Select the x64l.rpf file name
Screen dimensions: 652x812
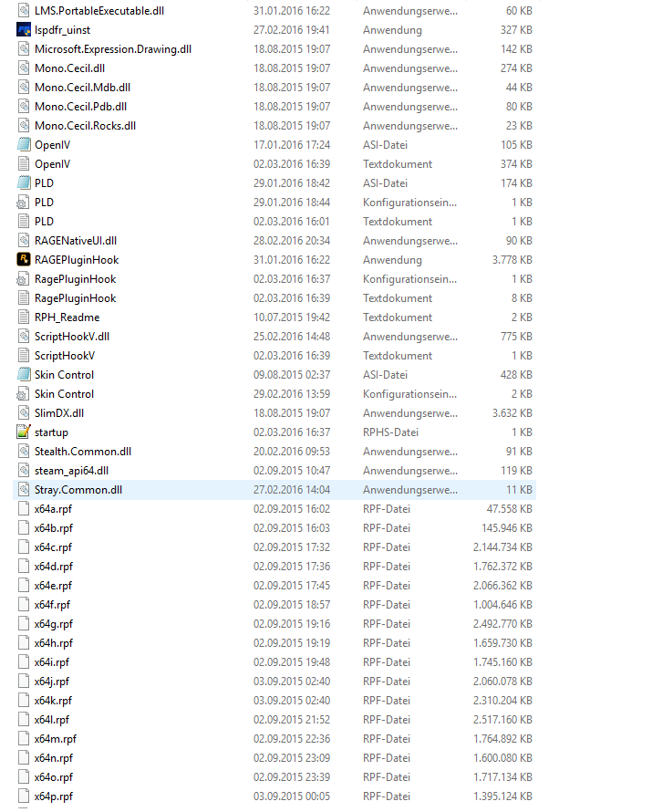point(52,720)
